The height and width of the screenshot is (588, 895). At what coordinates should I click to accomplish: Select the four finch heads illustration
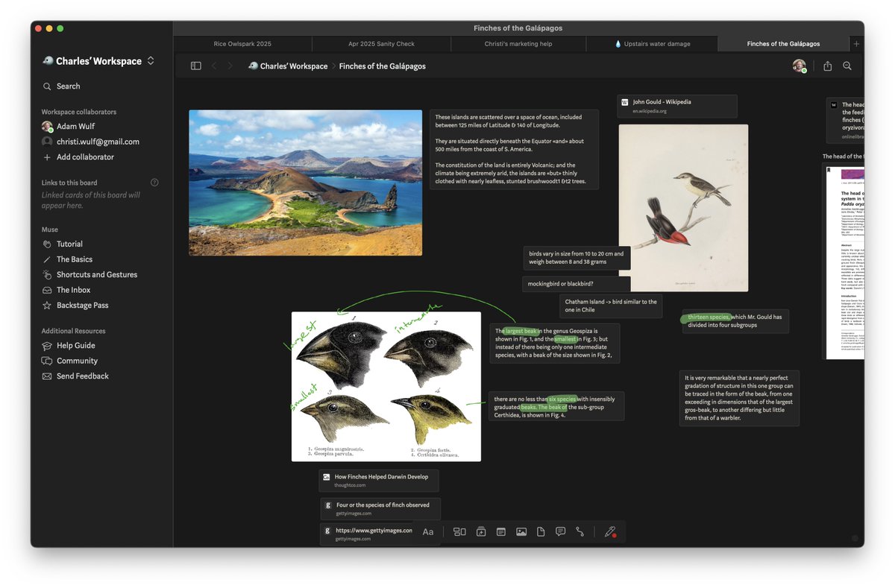pyautogui.click(x=386, y=387)
